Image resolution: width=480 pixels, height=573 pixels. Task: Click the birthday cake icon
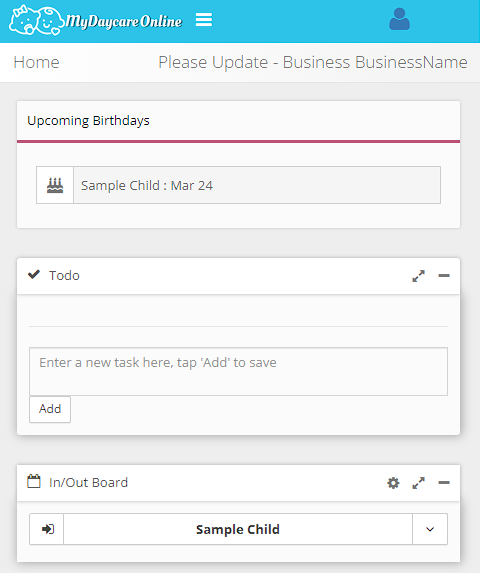(x=55, y=185)
